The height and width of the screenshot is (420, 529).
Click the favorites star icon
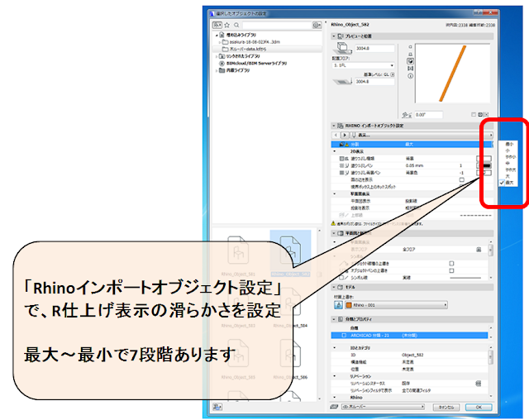[227, 25]
